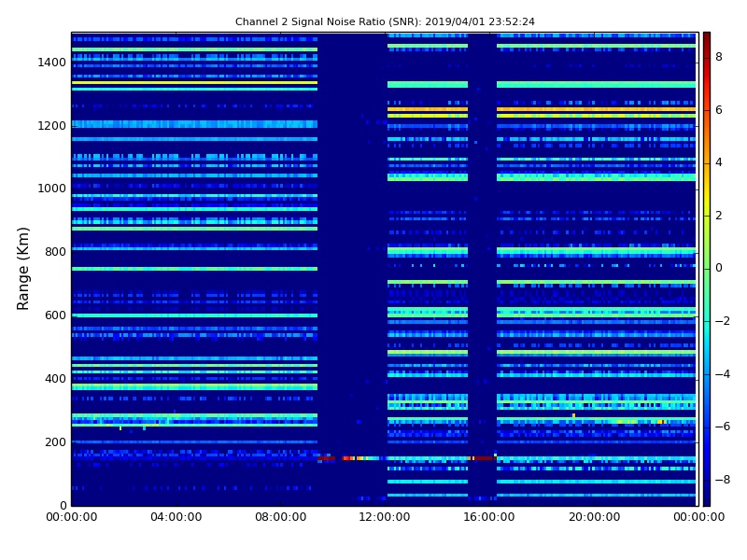Click the y-axis tick label '1400'
Image resolution: width=747 pixels, height=560 pixels.
52,63
